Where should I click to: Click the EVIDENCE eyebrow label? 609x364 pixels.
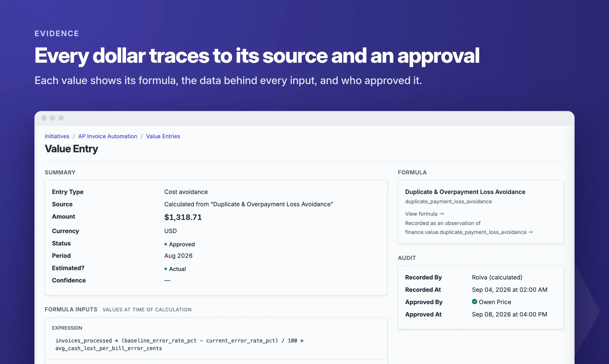click(57, 33)
